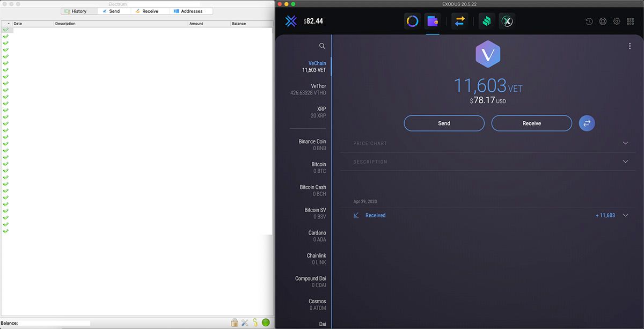This screenshot has height=329, width=644.
Task: Click the asset search magnifier icon
Action: [322, 46]
